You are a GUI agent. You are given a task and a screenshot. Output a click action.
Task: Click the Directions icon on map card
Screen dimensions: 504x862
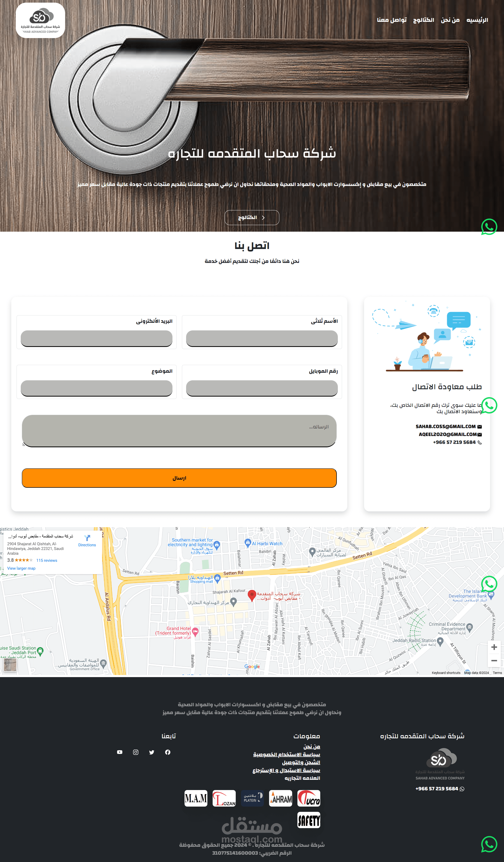87,538
